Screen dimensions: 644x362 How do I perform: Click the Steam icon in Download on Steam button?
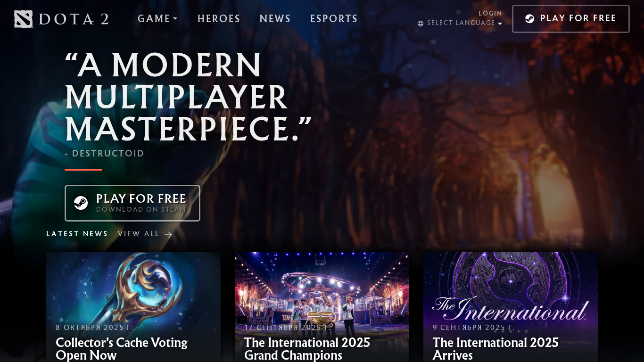[x=81, y=203]
